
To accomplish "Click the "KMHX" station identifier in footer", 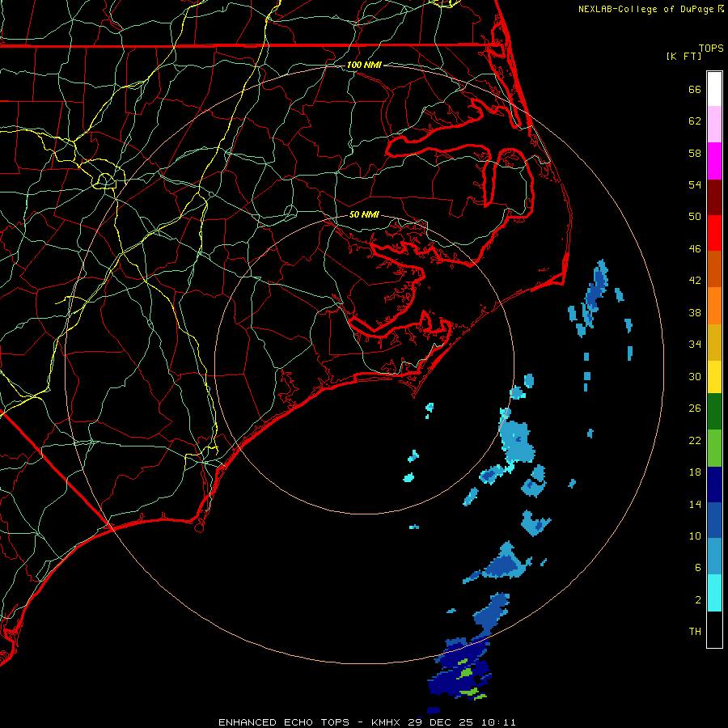I will pyautogui.click(x=385, y=722).
